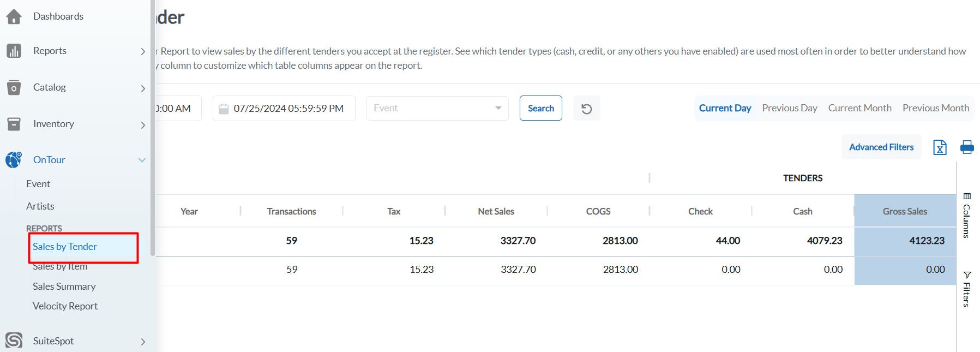Image resolution: width=980 pixels, height=352 pixels.
Task: Reset search with the refresh icon
Action: point(587,108)
